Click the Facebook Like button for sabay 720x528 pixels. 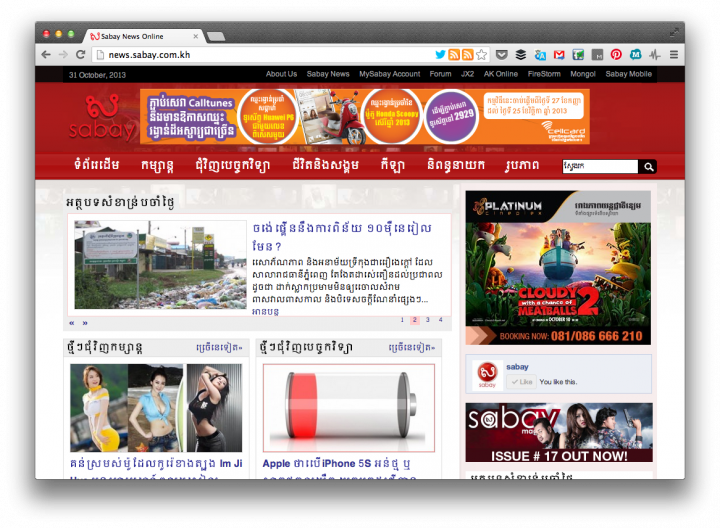521,382
